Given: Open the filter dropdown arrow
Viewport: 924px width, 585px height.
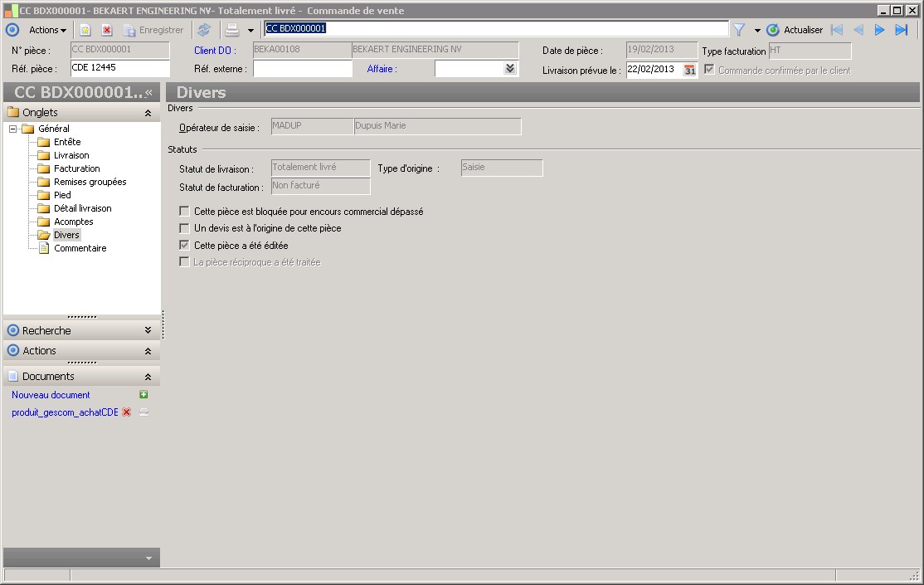Looking at the screenshot, I should 757,31.
